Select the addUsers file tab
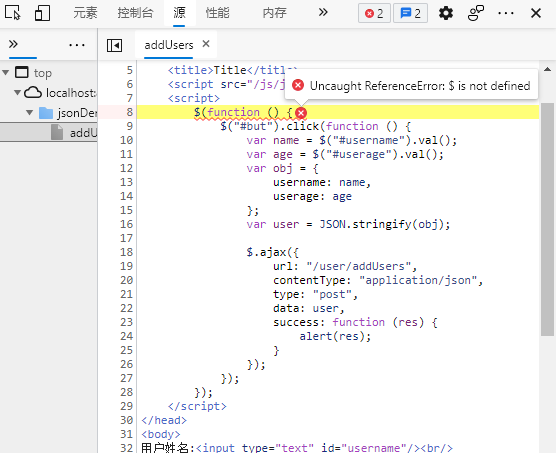 (168, 45)
